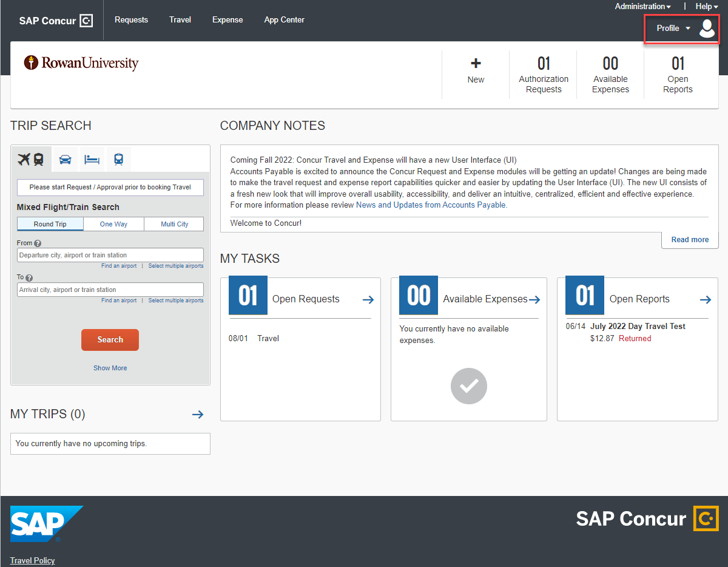Click the Departure city input field
The height and width of the screenshot is (567, 728).
coord(110,255)
